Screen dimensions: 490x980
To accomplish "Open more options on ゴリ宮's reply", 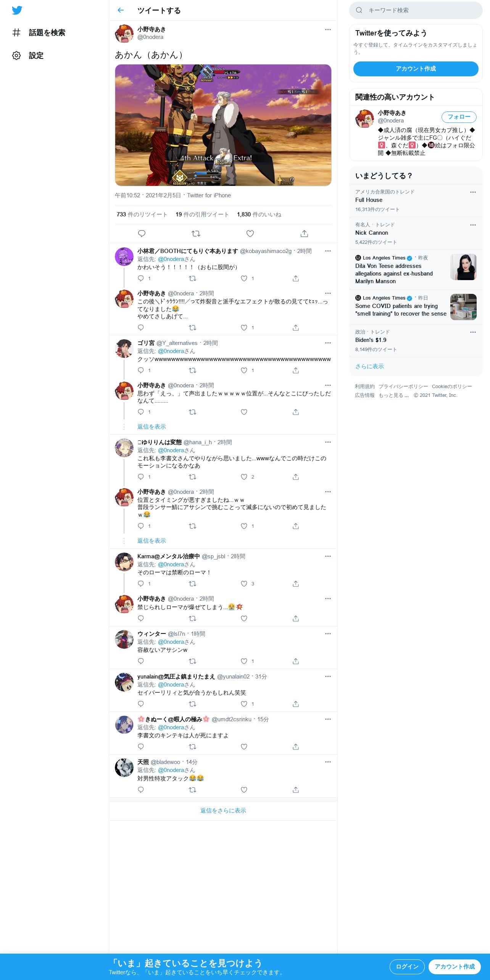I will coord(328,343).
